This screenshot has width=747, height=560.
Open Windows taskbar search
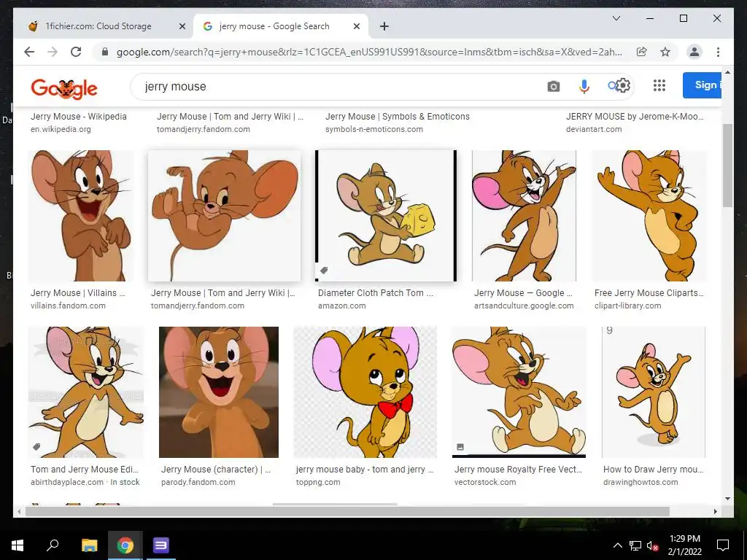click(53, 545)
